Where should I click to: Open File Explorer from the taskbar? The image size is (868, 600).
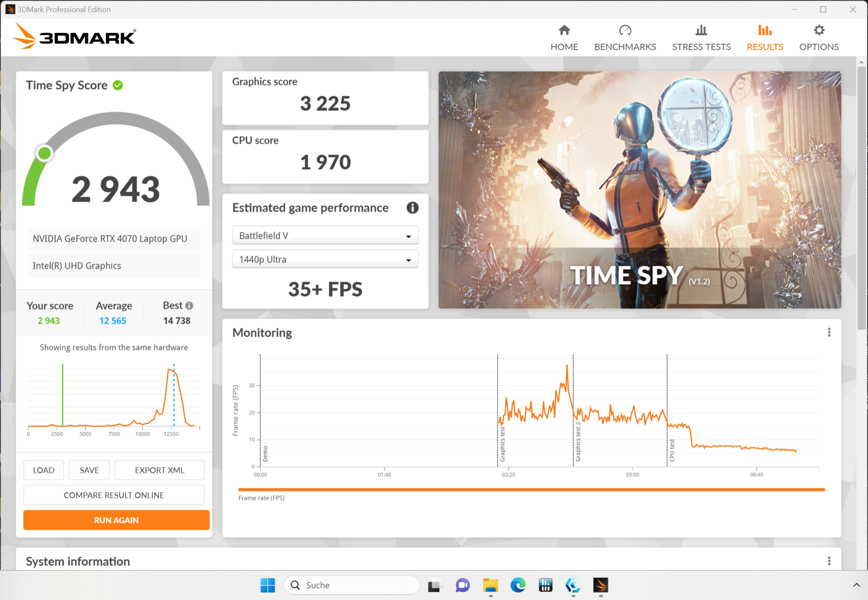pos(490,585)
